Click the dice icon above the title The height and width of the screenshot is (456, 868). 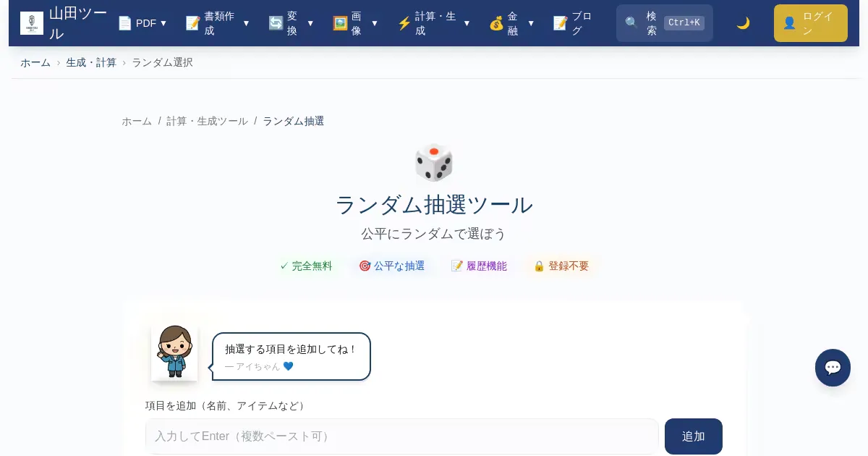[x=434, y=162]
